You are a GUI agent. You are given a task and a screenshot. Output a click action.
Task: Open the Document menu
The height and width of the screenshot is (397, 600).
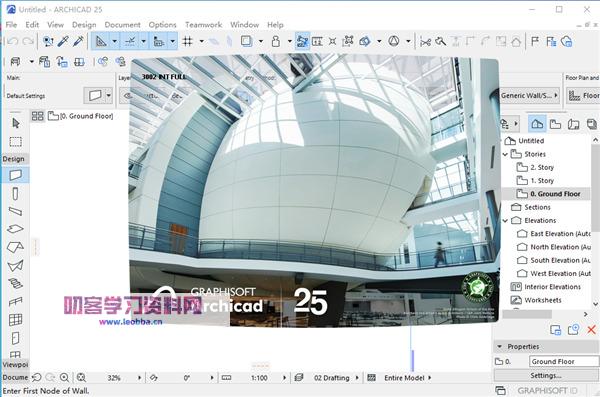[122, 25]
